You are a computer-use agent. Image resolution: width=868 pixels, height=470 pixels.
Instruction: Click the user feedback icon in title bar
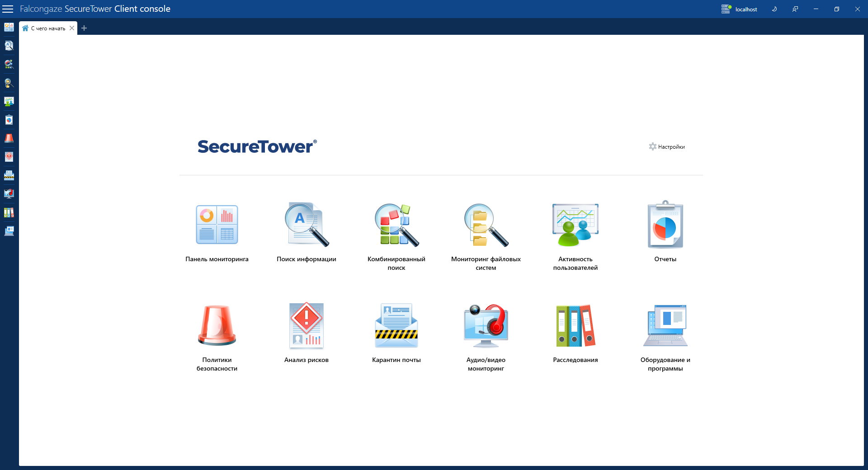795,9
